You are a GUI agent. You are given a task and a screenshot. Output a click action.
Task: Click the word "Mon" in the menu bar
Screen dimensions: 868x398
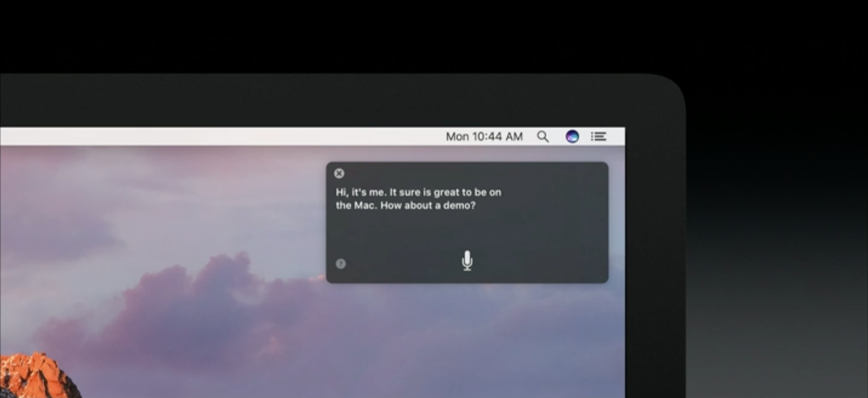[457, 137]
